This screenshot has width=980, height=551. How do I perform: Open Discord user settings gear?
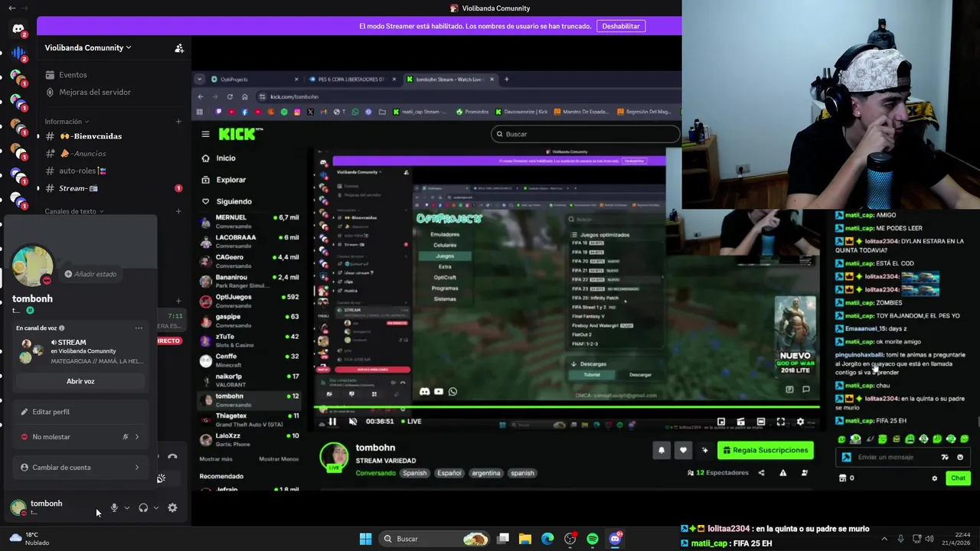tap(172, 507)
